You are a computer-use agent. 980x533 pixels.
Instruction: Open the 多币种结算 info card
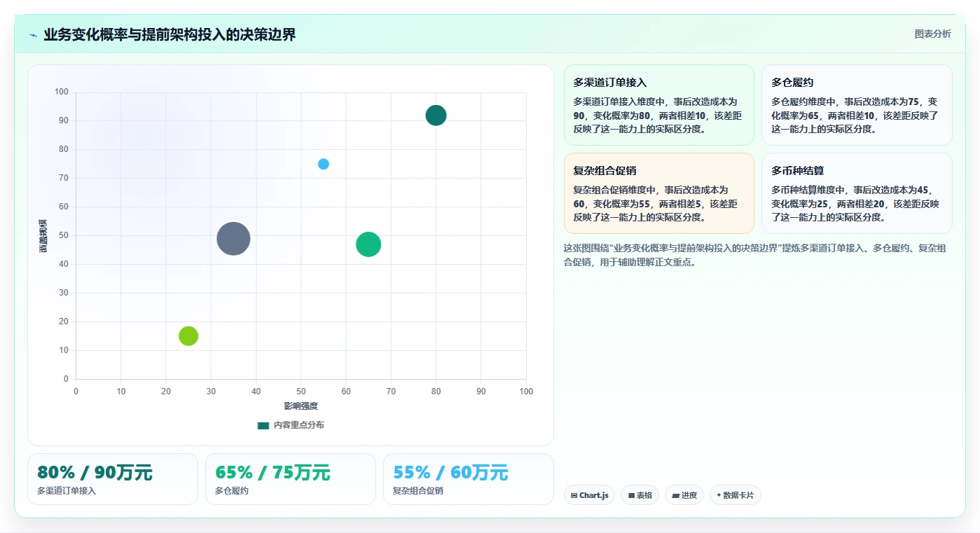(857, 193)
